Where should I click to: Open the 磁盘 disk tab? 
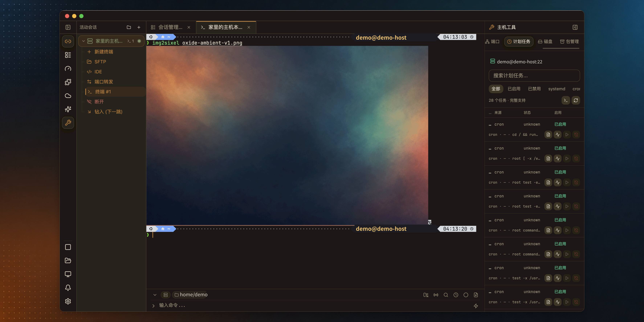[545, 42]
